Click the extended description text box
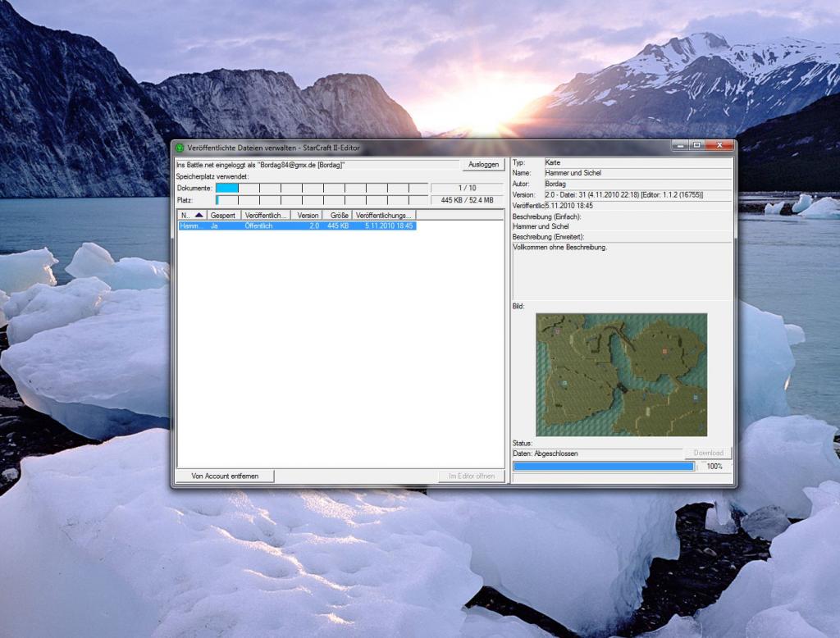This screenshot has height=638, width=840. pos(622,271)
